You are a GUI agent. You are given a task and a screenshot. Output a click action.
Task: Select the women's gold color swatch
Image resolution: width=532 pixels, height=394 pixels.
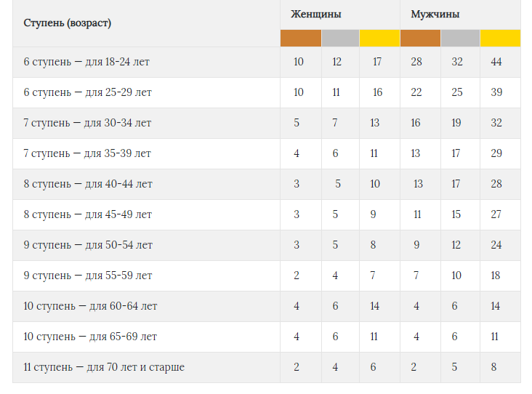(x=379, y=38)
